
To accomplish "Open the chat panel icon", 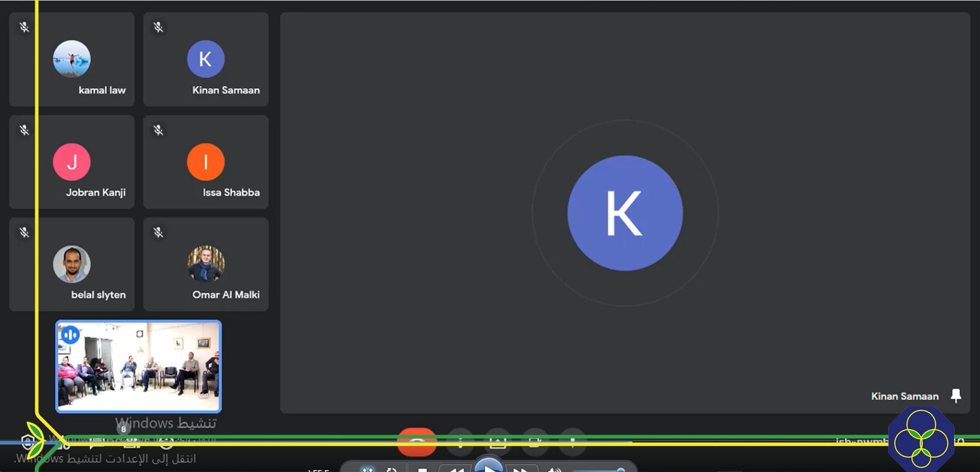I will [x=96, y=441].
